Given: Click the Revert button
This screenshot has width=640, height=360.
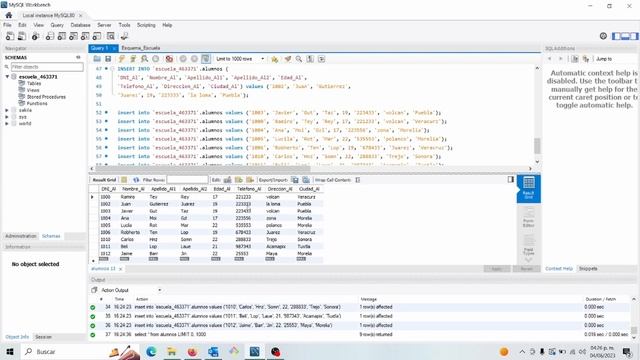Looking at the screenshot, I should pyautogui.click(x=527, y=269).
